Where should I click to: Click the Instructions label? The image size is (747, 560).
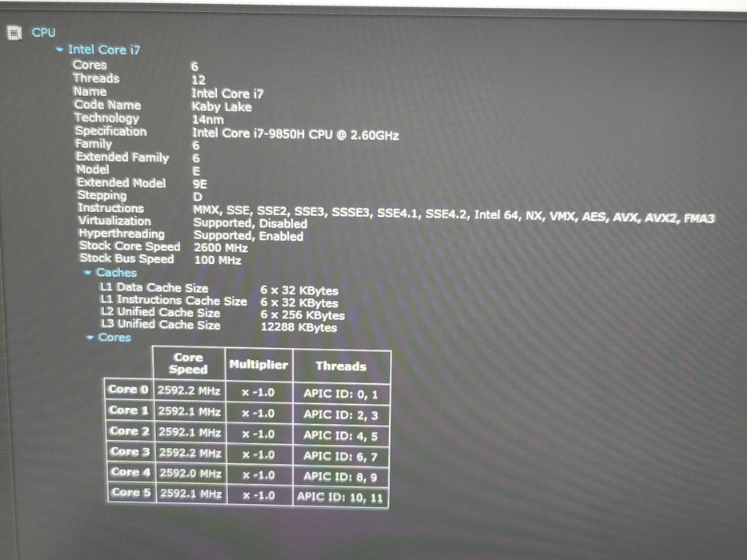tap(110, 208)
